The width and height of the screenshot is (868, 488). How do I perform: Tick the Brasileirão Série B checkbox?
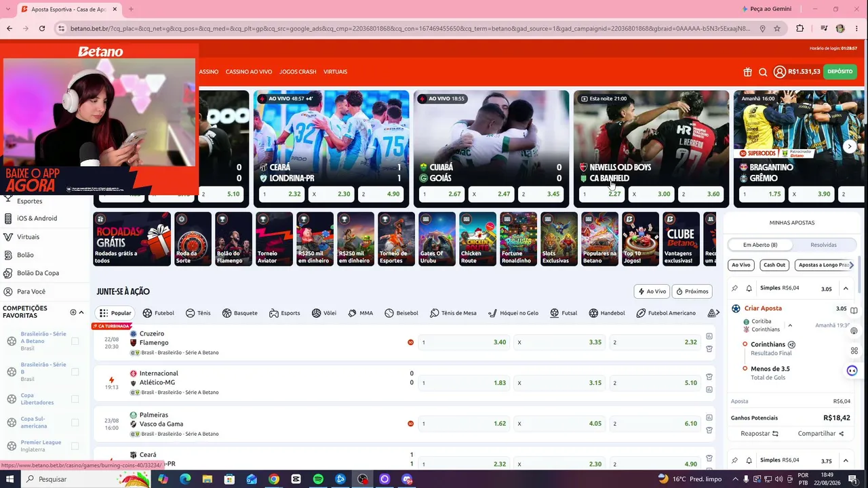(x=75, y=371)
